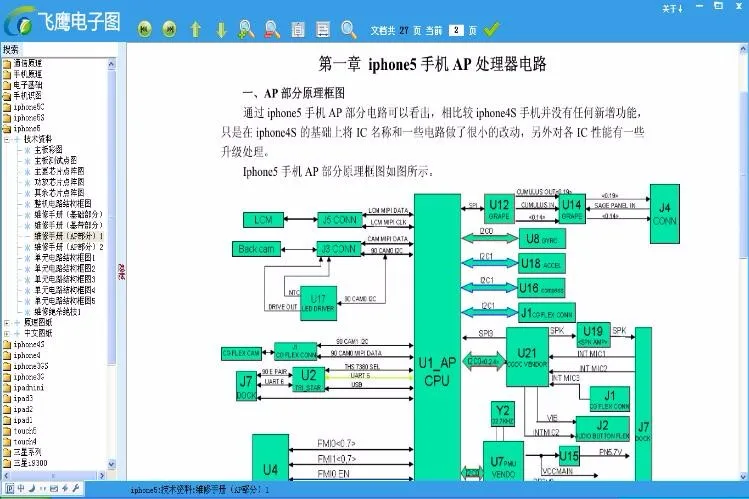Click the fit-page document icon
The width and height of the screenshot is (749, 499).
[298, 30]
